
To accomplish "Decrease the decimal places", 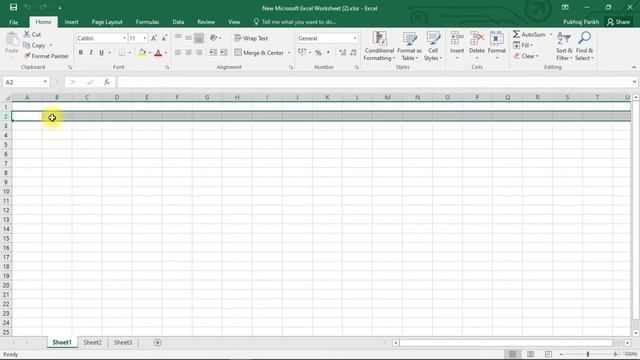I will [x=353, y=53].
